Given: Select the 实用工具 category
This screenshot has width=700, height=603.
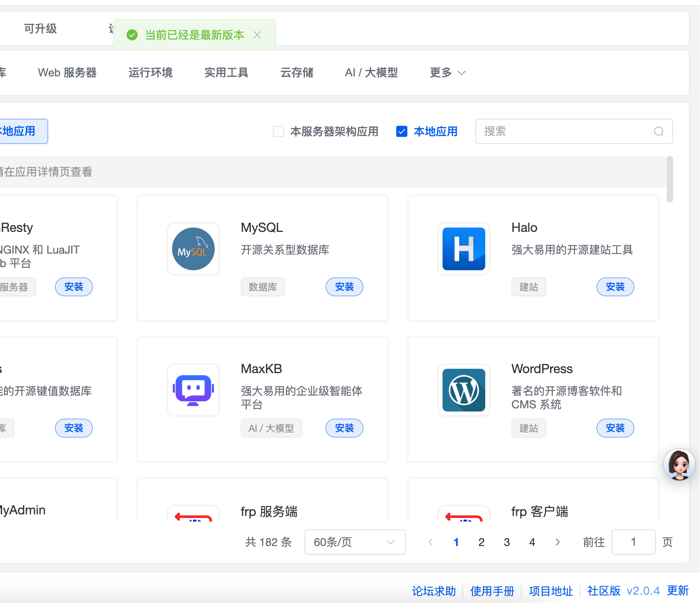Looking at the screenshot, I should 226,73.
